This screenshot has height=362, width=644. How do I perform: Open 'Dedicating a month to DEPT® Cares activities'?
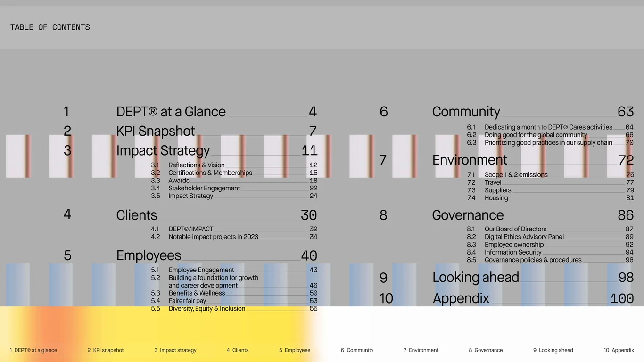coord(548,127)
